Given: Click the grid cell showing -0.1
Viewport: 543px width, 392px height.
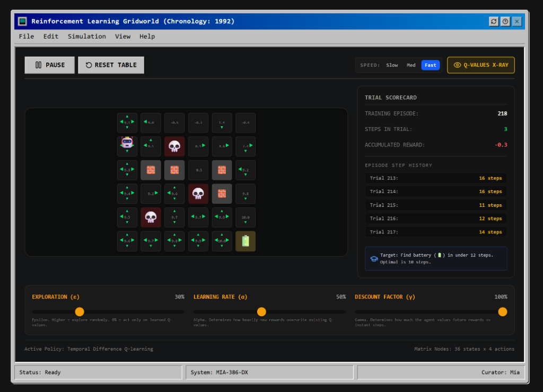Looking at the screenshot, I should point(198,123).
